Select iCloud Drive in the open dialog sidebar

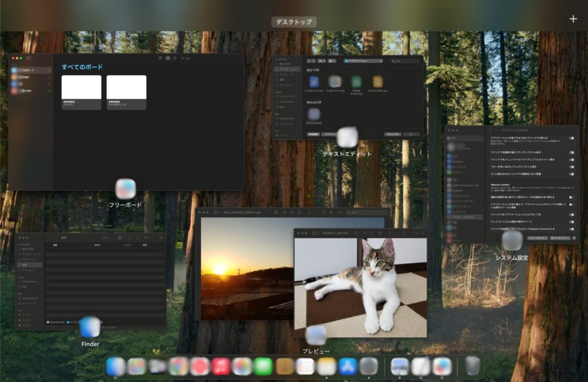coord(287,102)
